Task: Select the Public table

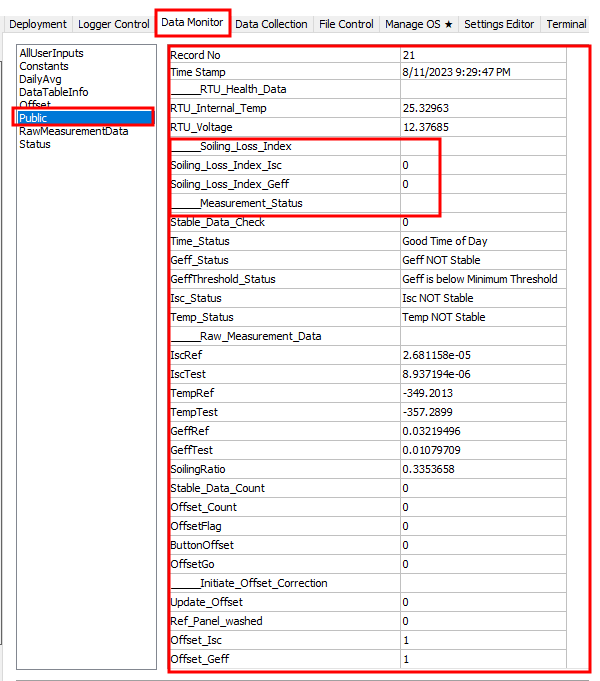Action: [33, 118]
